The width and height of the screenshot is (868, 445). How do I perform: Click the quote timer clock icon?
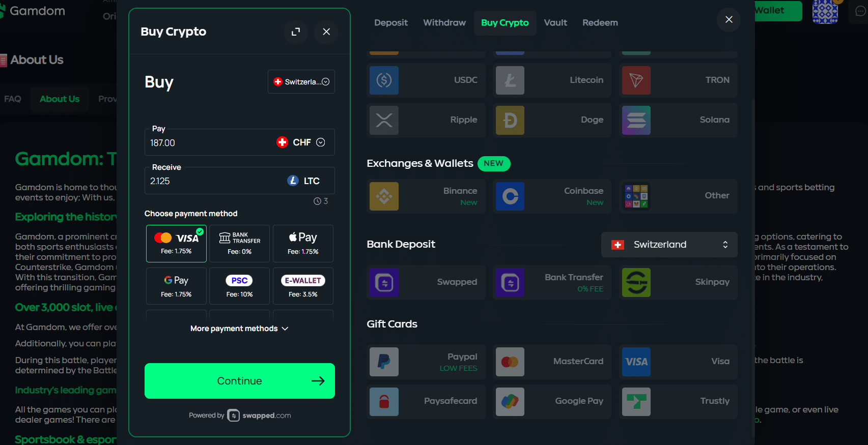(x=317, y=201)
